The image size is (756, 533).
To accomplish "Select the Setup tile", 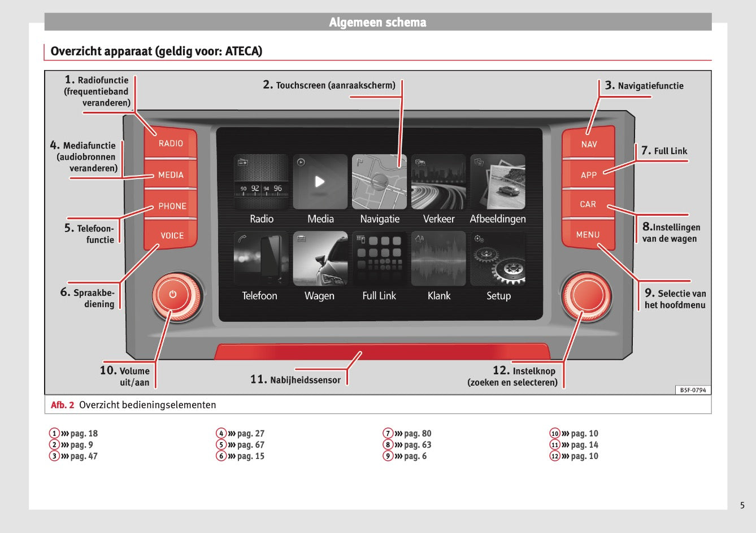I will coord(498,259).
